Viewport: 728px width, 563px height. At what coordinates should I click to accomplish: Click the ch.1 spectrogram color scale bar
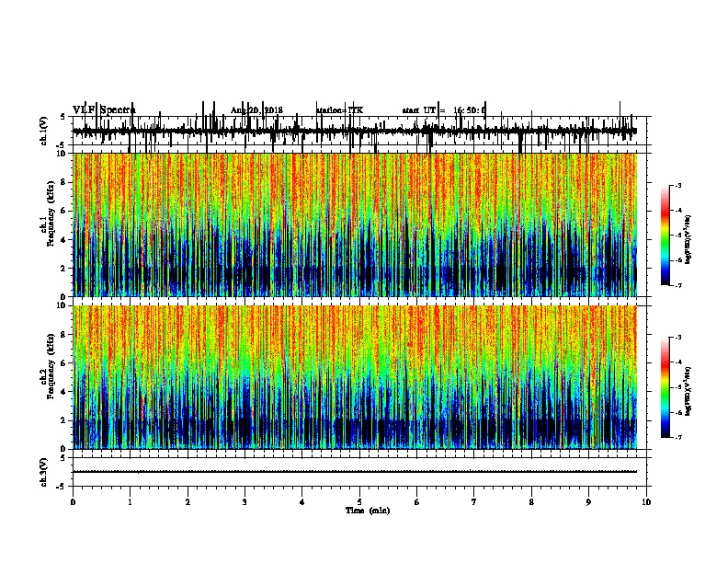click(665, 236)
